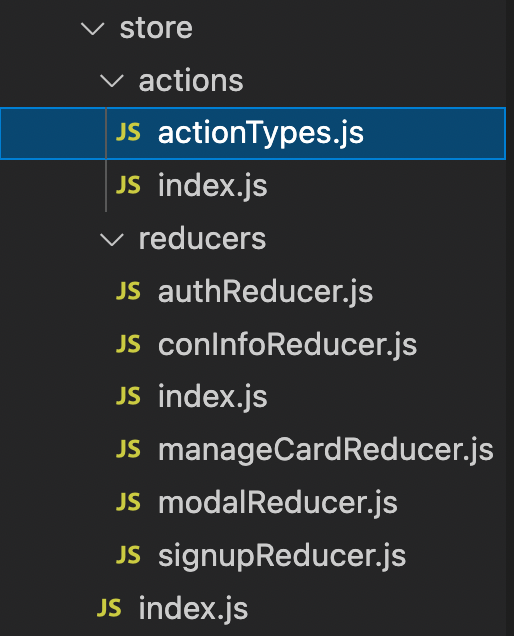Click JS icon of index.js under reducers
This screenshot has height=636, width=514.
[x=128, y=397]
